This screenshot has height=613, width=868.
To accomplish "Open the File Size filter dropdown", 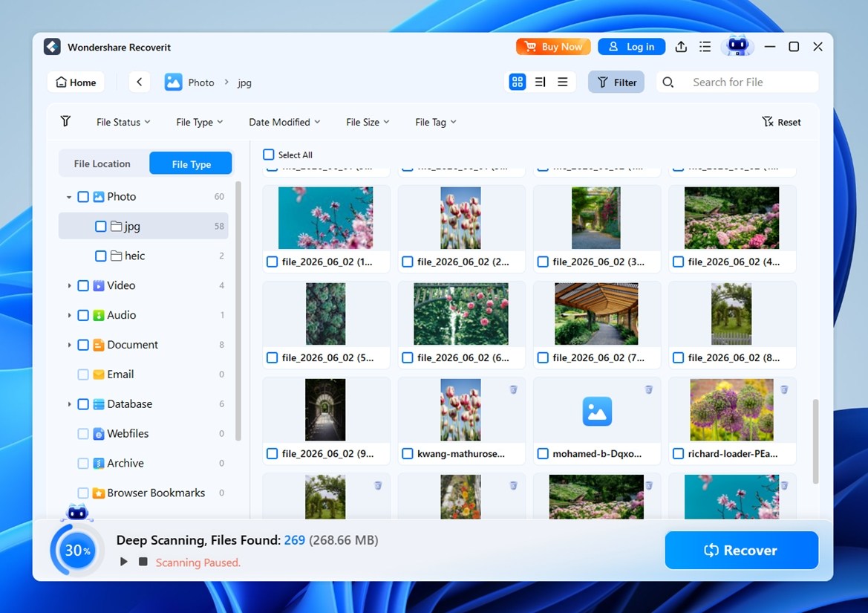I will pos(367,122).
